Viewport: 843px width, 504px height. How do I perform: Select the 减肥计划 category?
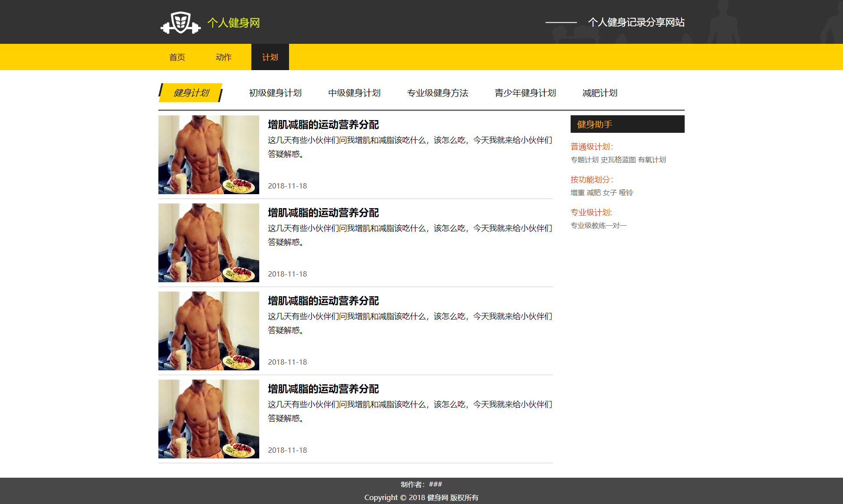tap(600, 93)
